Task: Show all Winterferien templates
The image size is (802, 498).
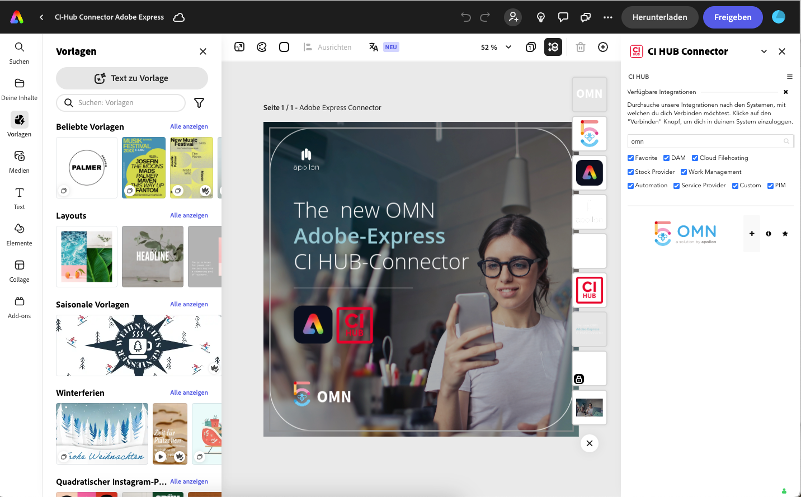Action: pos(189,393)
